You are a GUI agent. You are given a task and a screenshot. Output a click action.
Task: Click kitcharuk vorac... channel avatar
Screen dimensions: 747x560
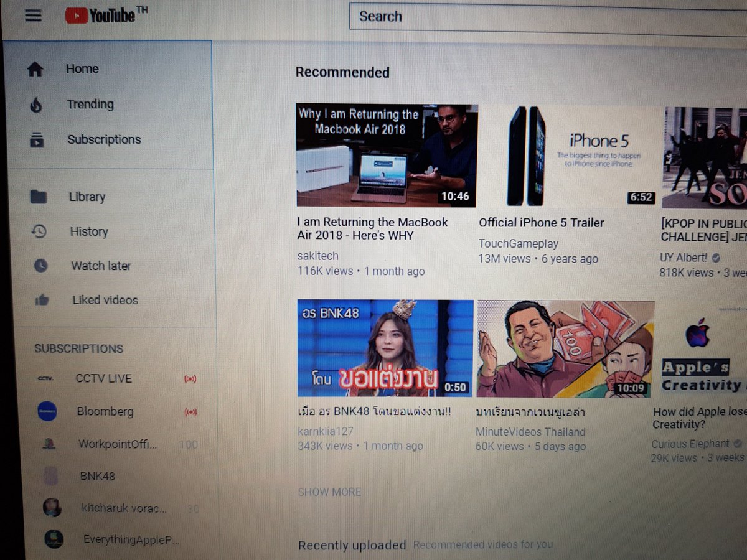(x=52, y=508)
